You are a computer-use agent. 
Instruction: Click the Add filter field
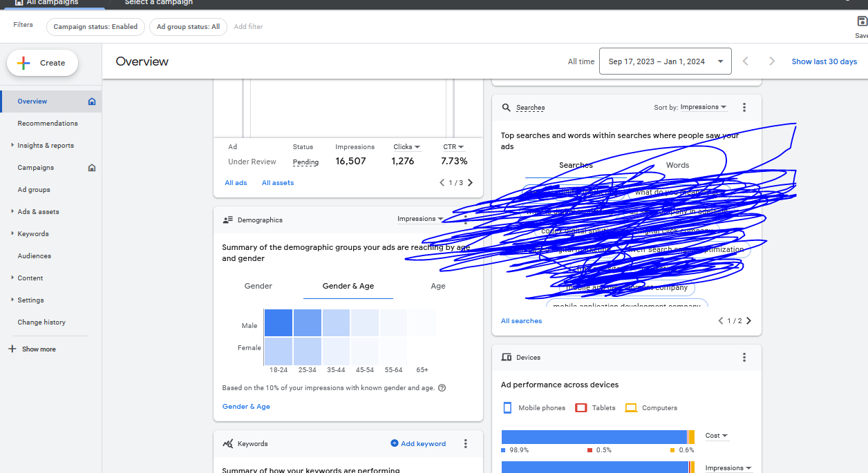tap(248, 27)
